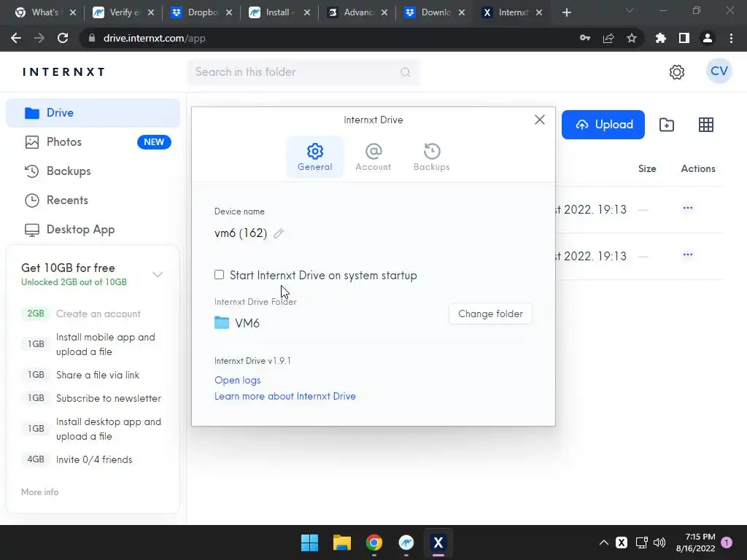
Task: Open Chrome three-dot menu
Action: 731,38
